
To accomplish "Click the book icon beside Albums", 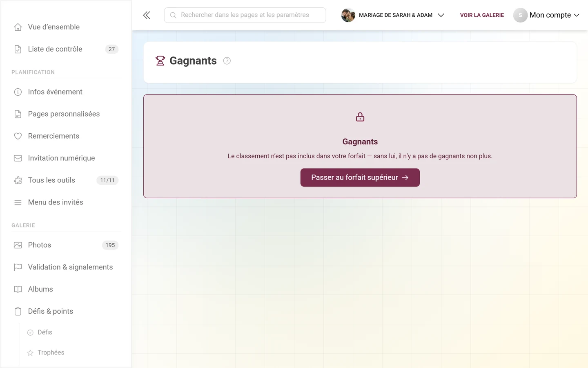I will point(18,289).
